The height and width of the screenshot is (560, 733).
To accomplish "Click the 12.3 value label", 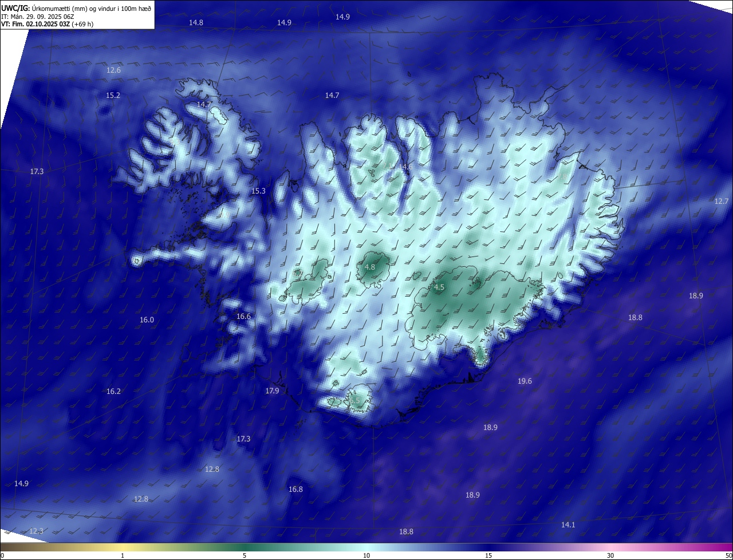I will click(x=36, y=531).
